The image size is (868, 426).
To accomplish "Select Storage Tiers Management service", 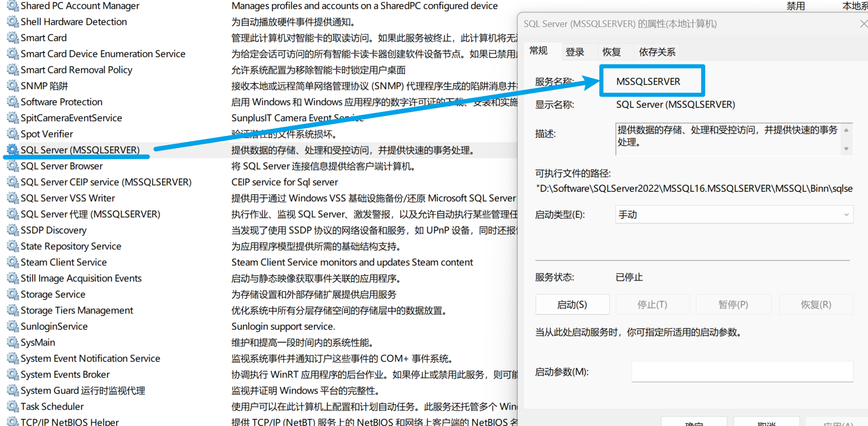I will 77,310.
